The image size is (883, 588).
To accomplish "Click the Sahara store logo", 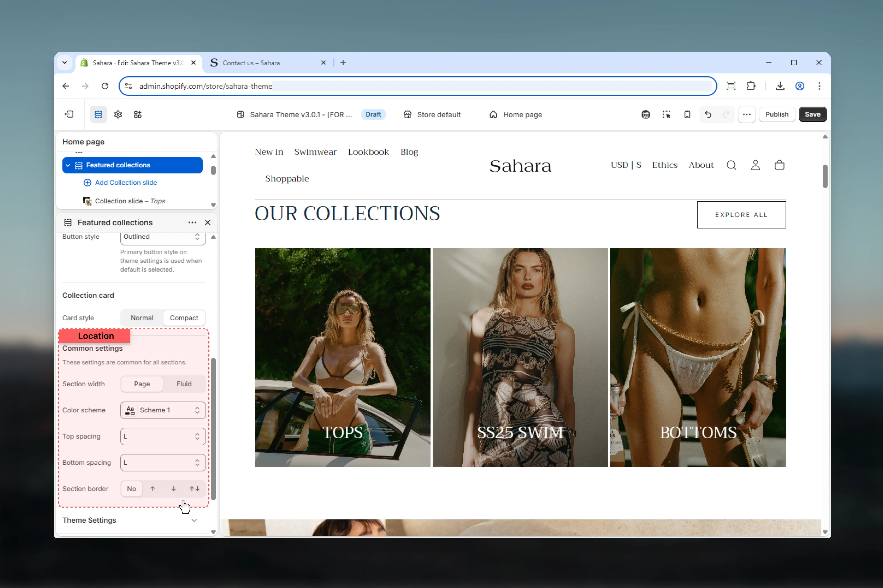I will point(520,166).
